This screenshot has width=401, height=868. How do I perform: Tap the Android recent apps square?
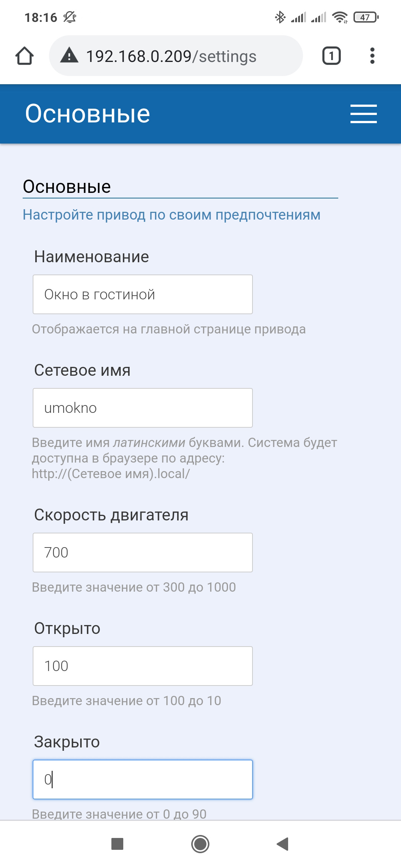pyautogui.click(x=117, y=844)
